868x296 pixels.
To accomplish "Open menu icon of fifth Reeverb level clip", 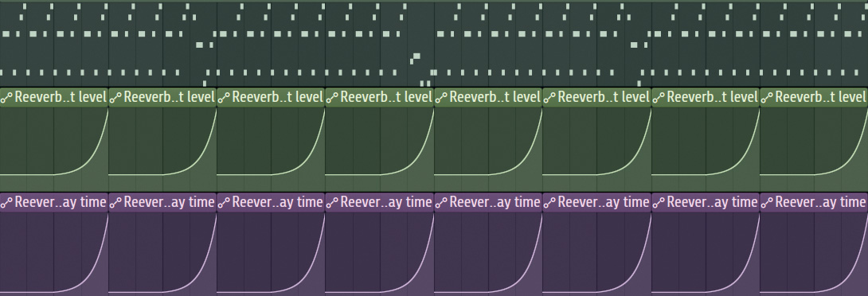I will [442, 98].
